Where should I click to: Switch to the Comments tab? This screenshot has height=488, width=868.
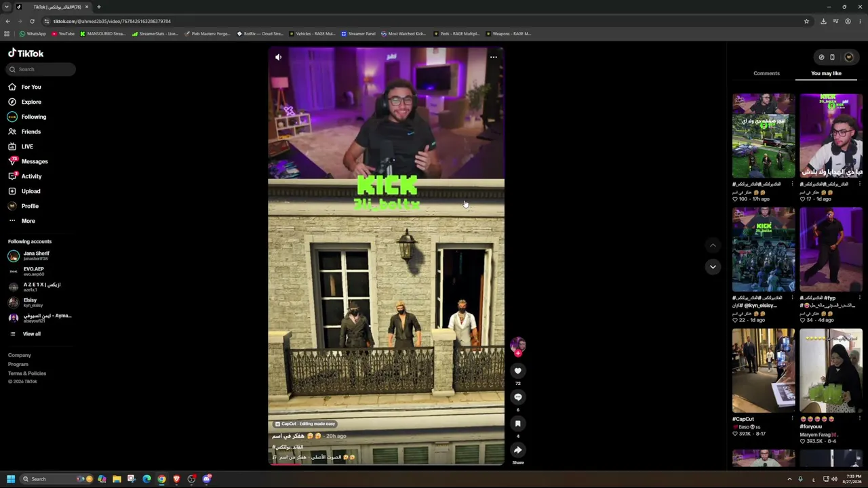(x=766, y=73)
